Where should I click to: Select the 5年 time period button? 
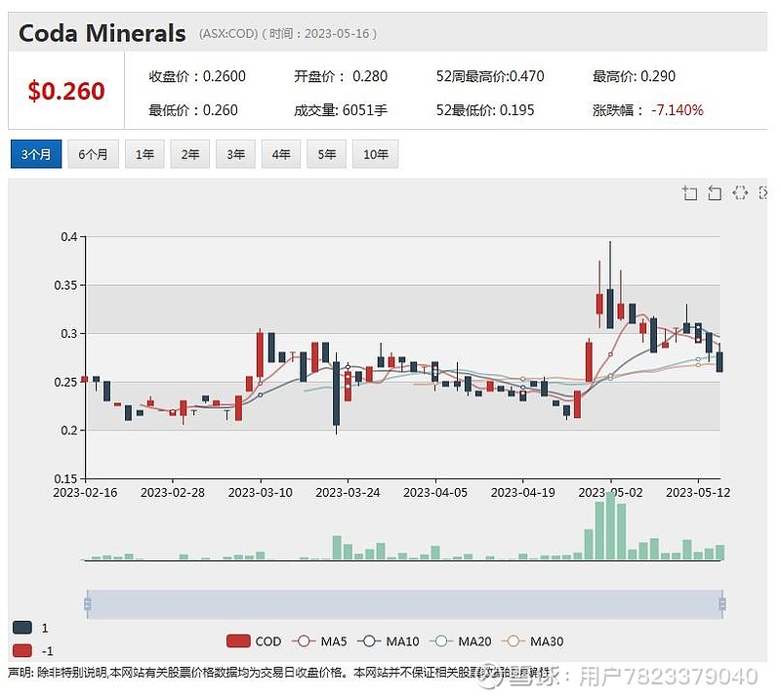coord(325,154)
